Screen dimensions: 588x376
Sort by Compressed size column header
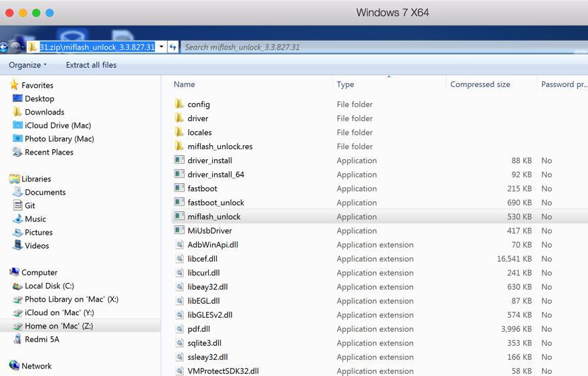pyautogui.click(x=480, y=84)
